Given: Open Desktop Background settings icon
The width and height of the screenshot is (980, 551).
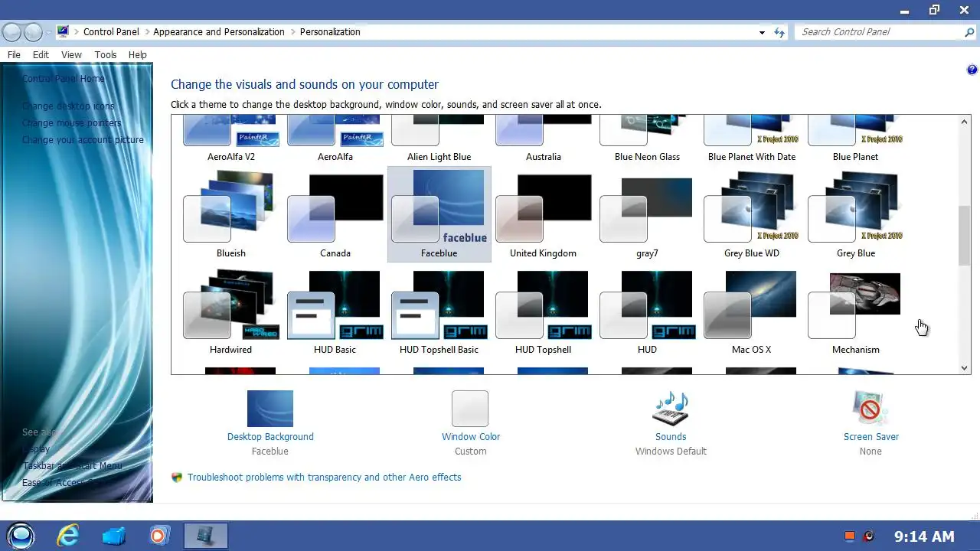Looking at the screenshot, I should pos(270,409).
